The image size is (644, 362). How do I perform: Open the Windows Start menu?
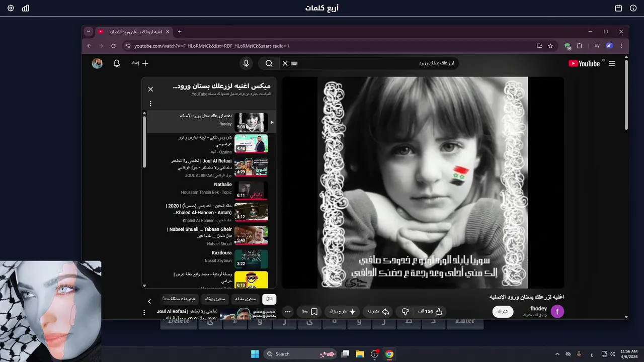pos(255,354)
